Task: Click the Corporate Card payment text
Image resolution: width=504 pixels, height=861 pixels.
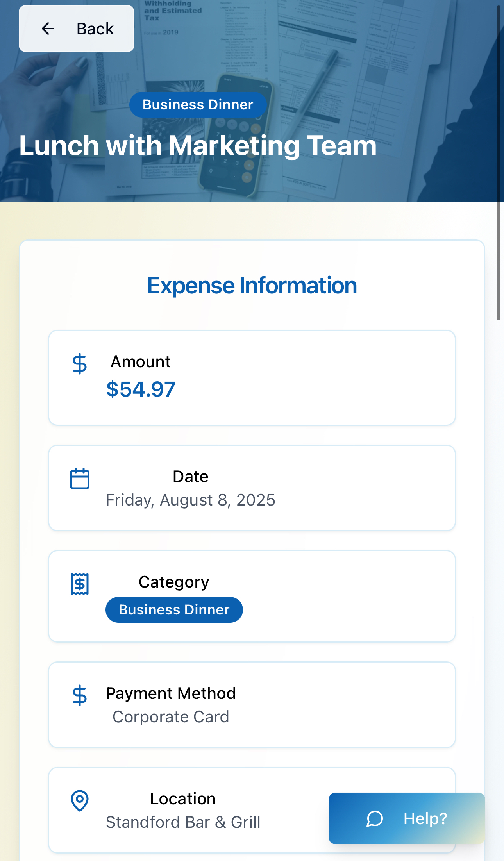Action: click(x=171, y=717)
